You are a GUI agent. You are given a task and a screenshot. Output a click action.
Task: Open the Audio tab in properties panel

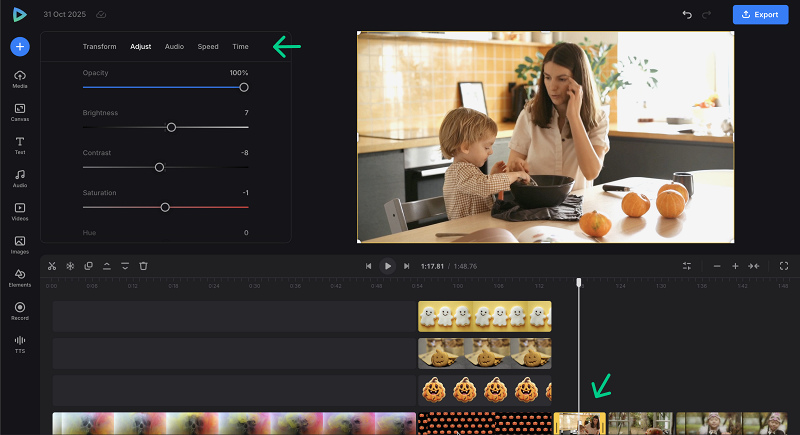(174, 47)
